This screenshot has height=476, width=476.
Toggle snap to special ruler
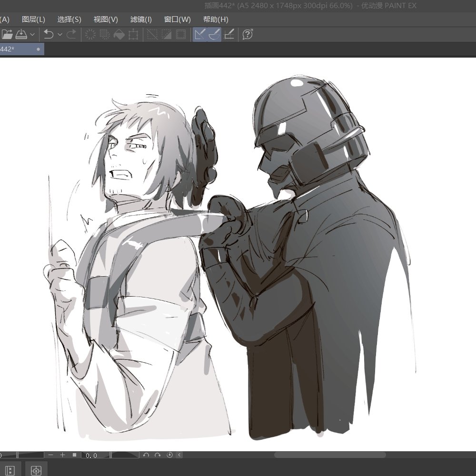(x=214, y=34)
